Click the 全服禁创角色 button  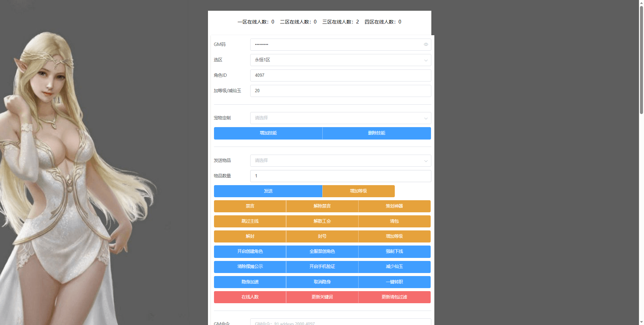point(322,252)
